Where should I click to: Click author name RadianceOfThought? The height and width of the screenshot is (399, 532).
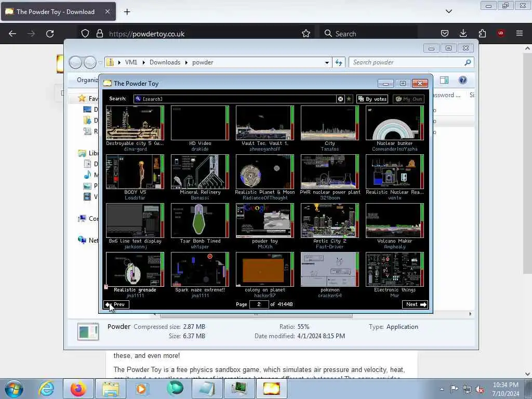point(265,198)
